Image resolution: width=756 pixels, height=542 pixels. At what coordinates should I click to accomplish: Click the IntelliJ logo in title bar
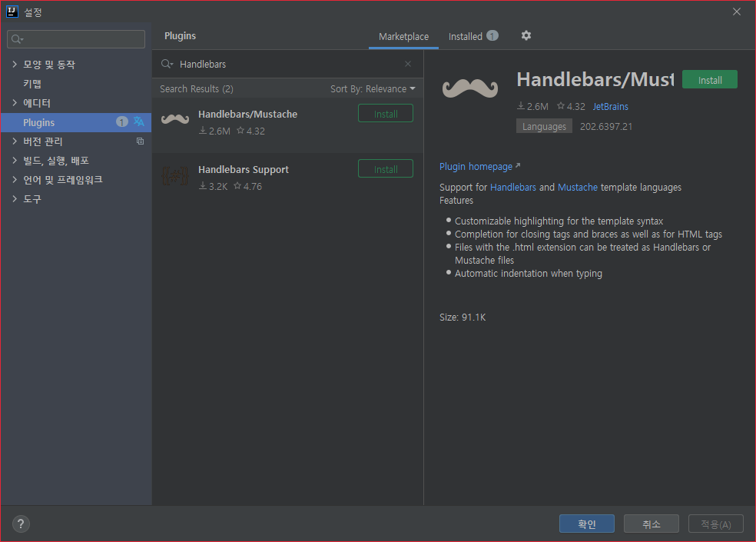[12, 12]
